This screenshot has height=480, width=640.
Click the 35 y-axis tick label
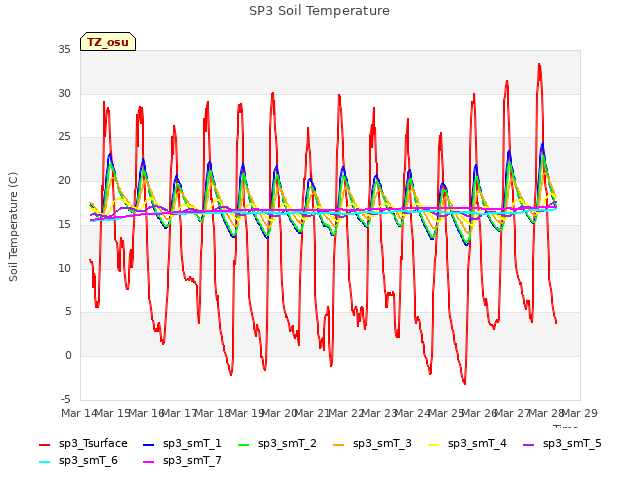(64, 50)
